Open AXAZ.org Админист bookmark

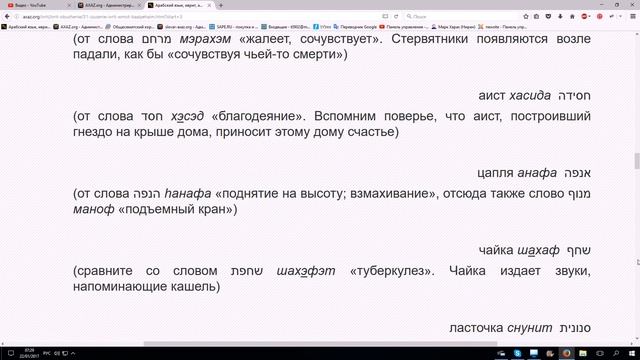coord(78,27)
